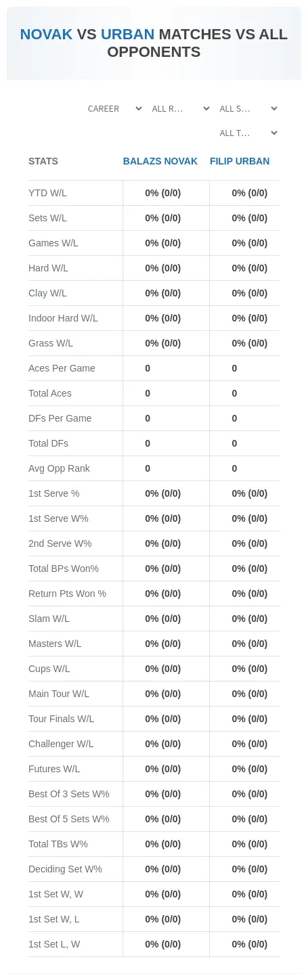Select the Challenger W/L row label
This screenshot has height=980, width=308.
61,744
